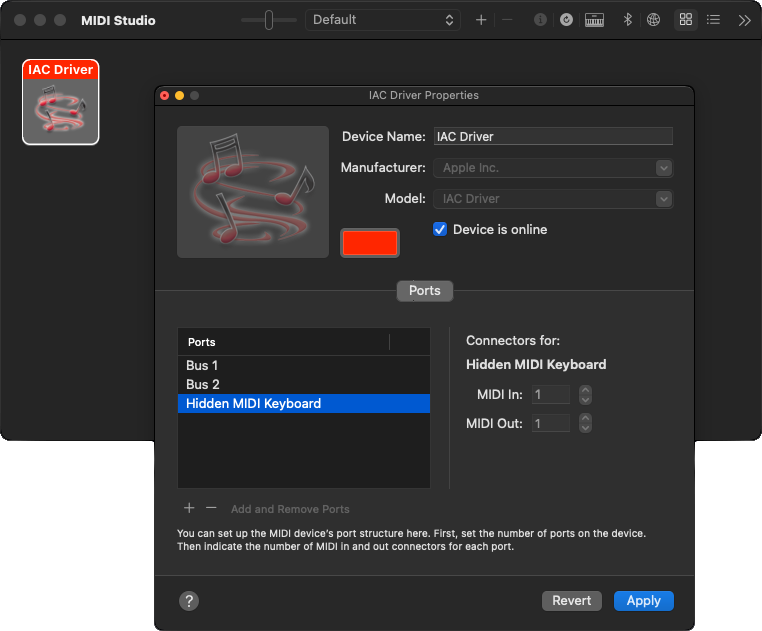Click the Revert button
This screenshot has width=762, height=631.
click(x=572, y=601)
